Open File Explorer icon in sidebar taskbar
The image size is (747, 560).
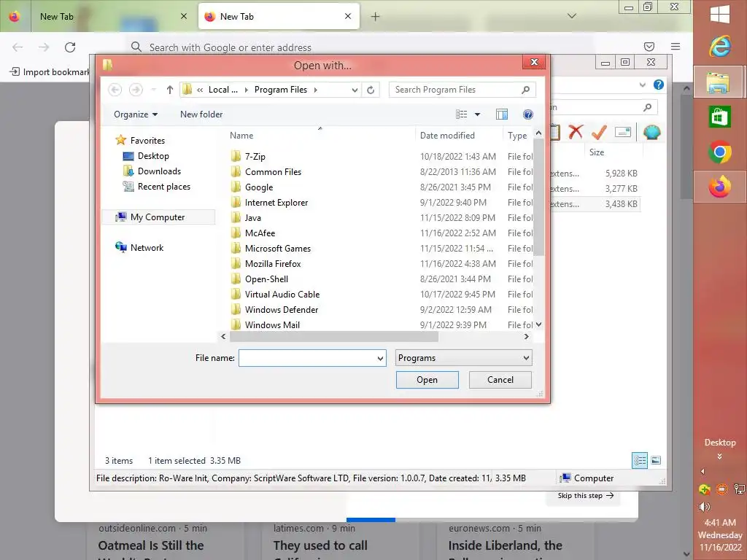point(718,82)
